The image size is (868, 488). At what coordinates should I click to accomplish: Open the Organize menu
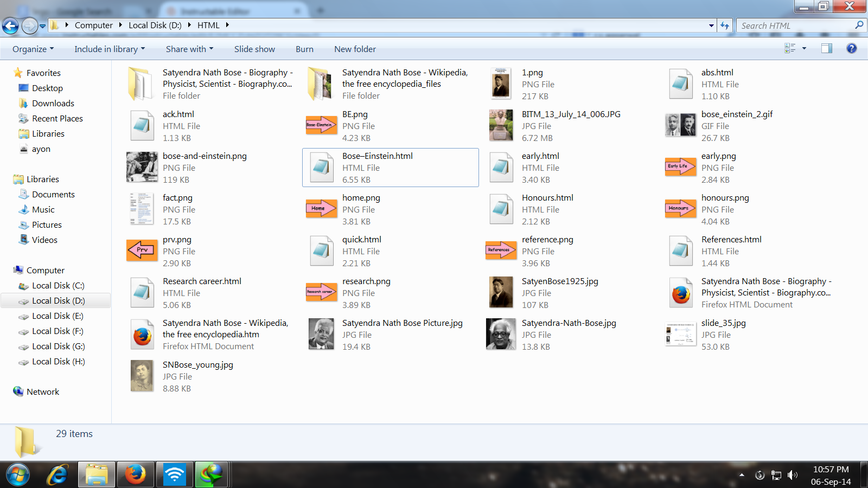click(x=33, y=49)
